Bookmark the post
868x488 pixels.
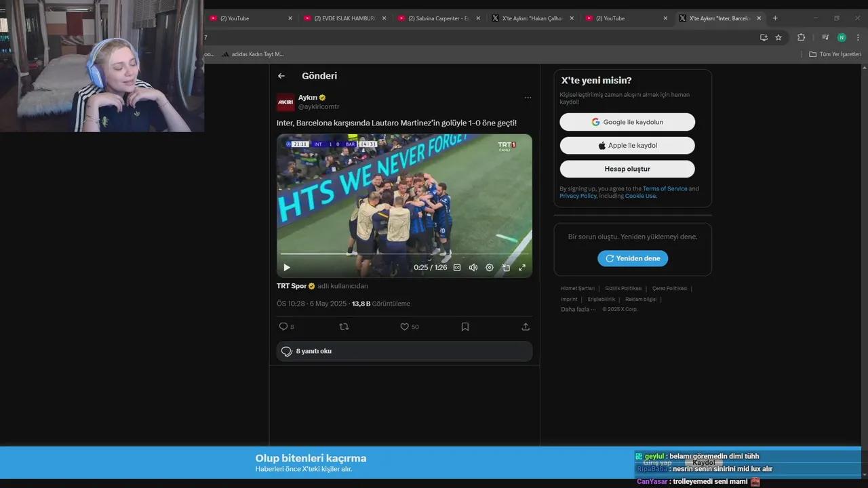click(x=465, y=327)
